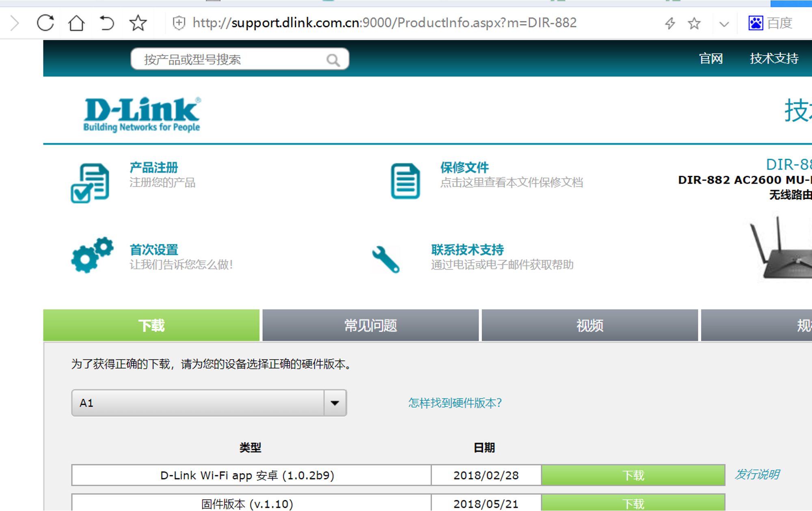Click the 注册您的产品 subtitle text

click(162, 182)
